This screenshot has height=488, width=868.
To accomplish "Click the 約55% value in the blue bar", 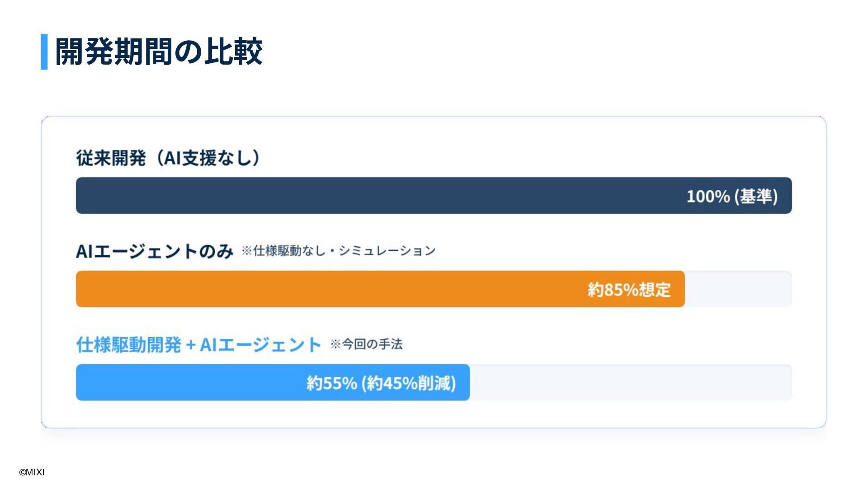I will [x=332, y=383].
